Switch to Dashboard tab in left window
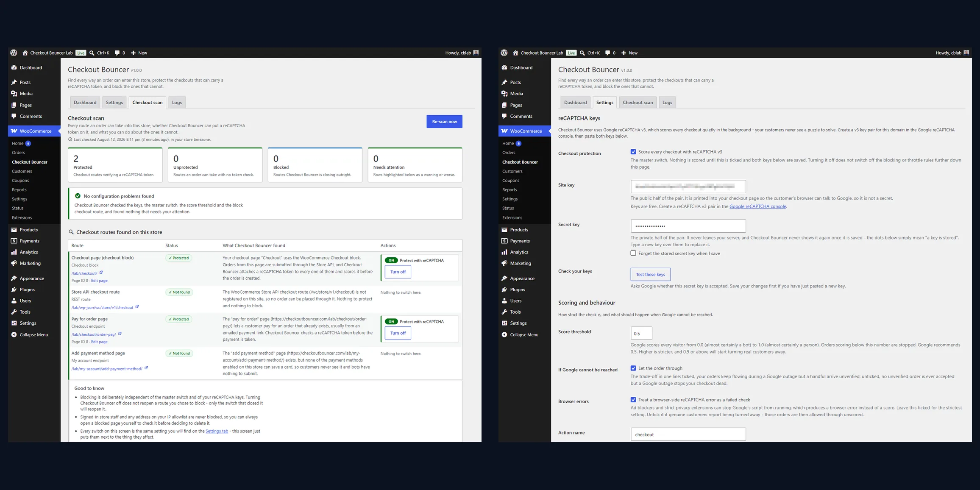Image resolution: width=980 pixels, height=490 pixels. pos(85,103)
